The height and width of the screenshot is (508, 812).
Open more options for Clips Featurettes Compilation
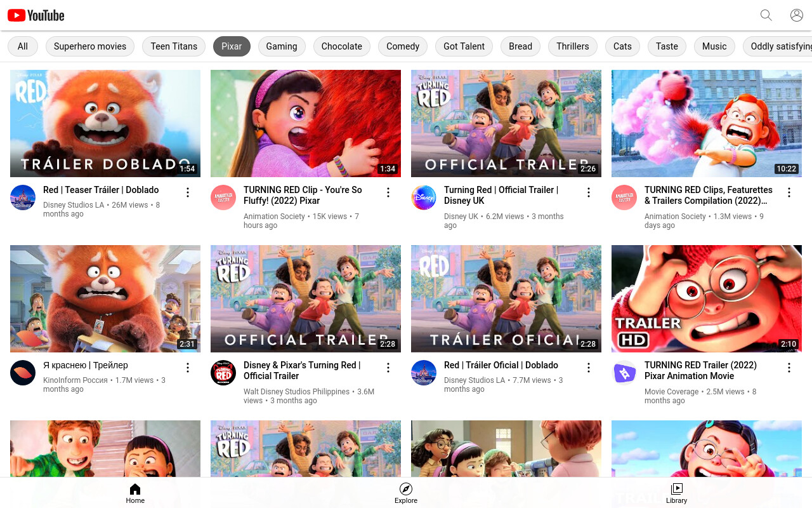(x=789, y=192)
